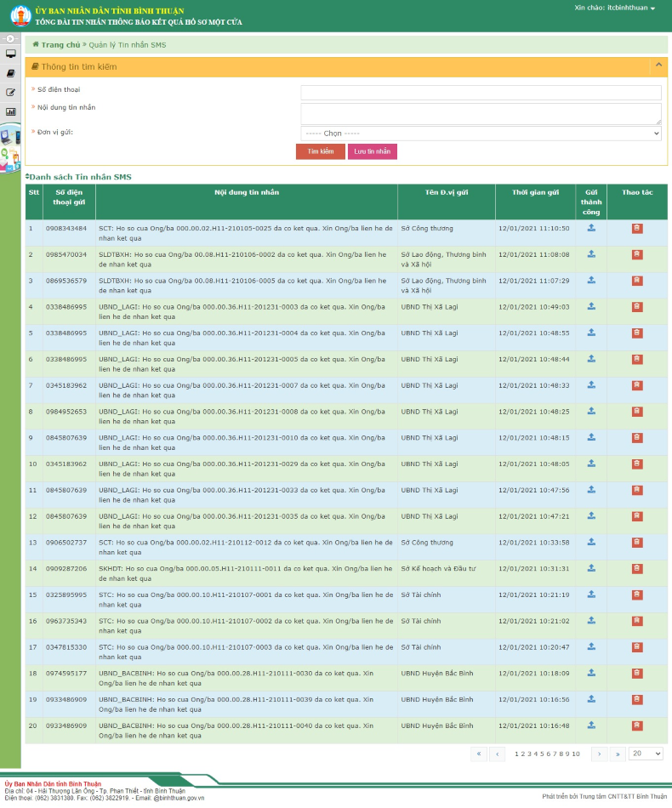Delete the SMS sent to 0909287206

(637, 569)
